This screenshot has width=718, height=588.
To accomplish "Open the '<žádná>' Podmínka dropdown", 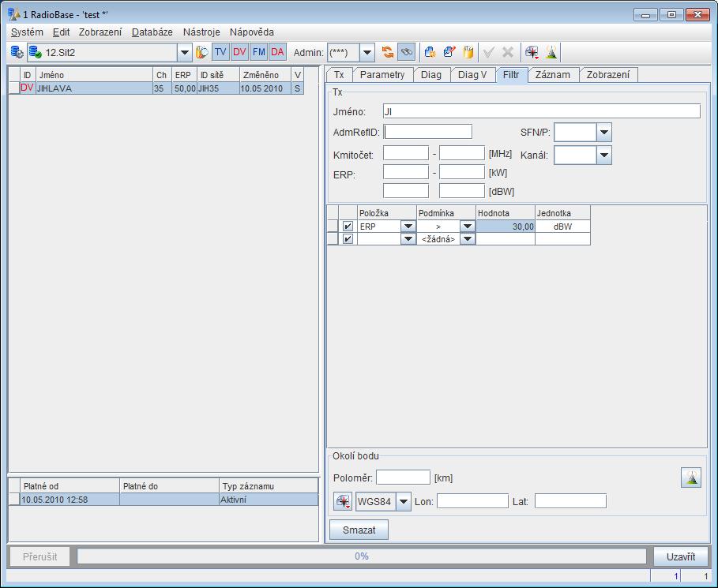I will click(x=467, y=239).
